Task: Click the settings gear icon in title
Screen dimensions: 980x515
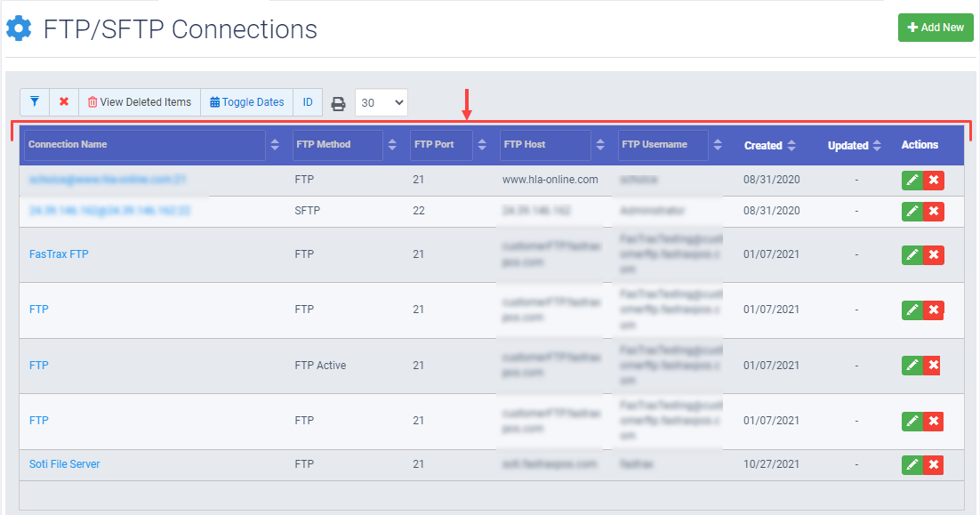Action: (x=19, y=29)
